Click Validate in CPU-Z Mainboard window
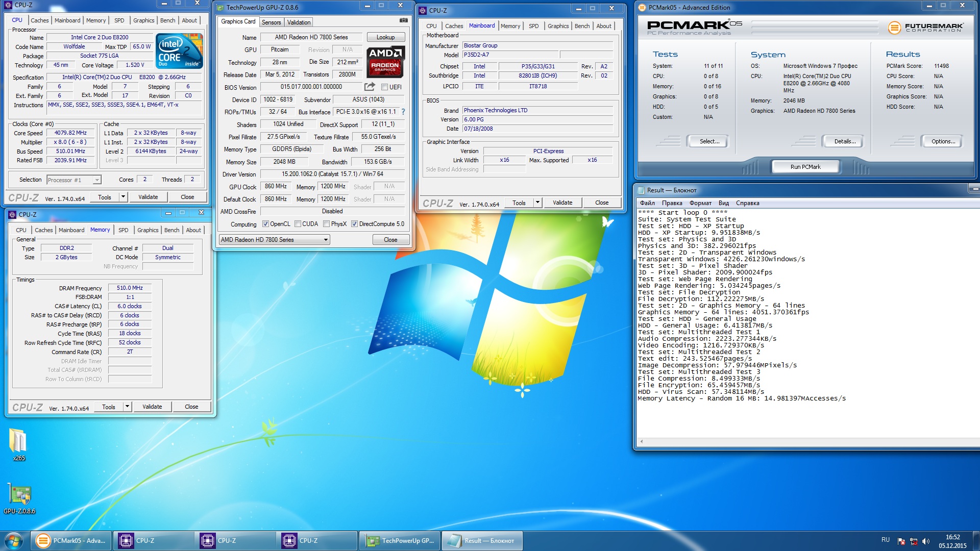 pyautogui.click(x=562, y=203)
